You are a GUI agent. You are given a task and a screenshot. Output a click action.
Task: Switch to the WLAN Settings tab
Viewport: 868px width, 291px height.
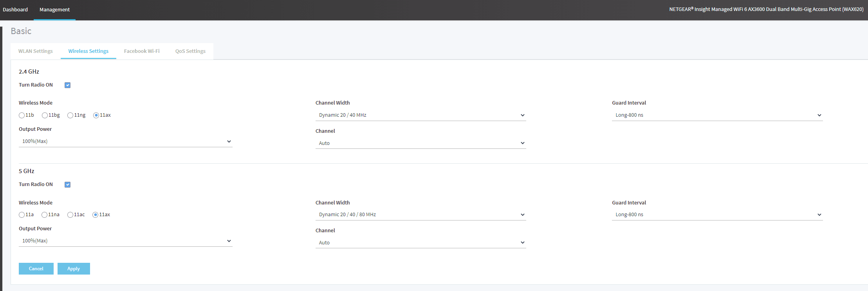pos(35,51)
